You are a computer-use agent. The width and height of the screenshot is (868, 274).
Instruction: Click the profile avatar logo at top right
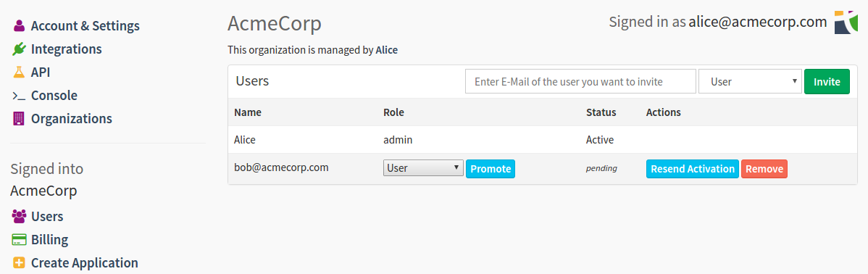[x=846, y=22]
